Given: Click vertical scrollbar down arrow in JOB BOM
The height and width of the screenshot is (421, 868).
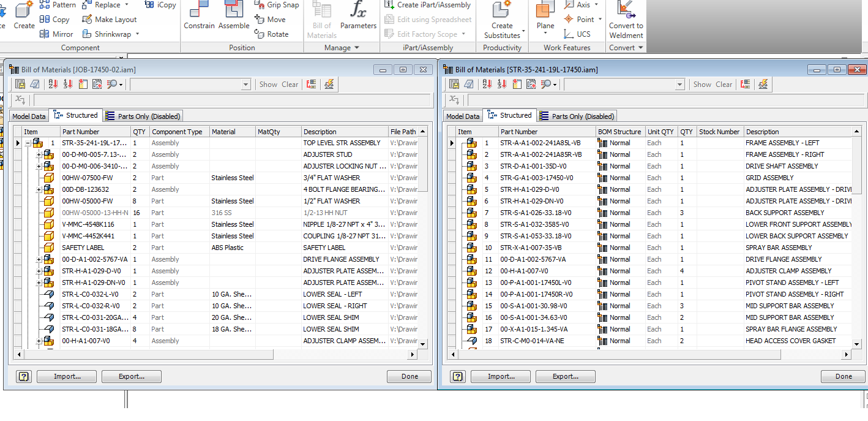Looking at the screenshot, I should pyautogui.click(x=422, y=344).
